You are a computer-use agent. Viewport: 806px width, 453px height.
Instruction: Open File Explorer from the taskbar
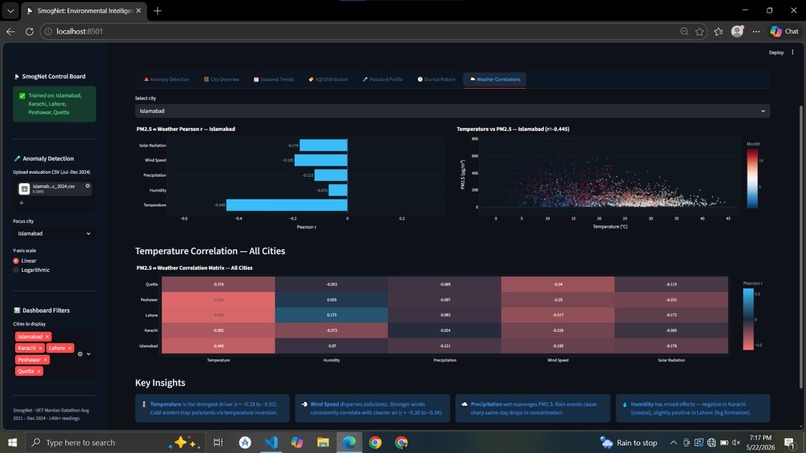click(x=323, y=442)
